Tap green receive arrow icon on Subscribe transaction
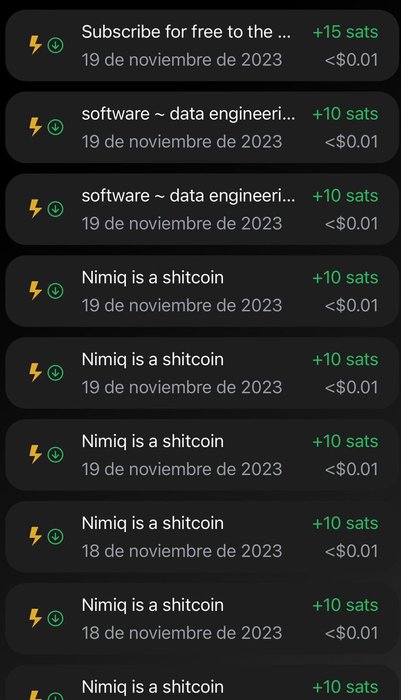 [55, 46]
